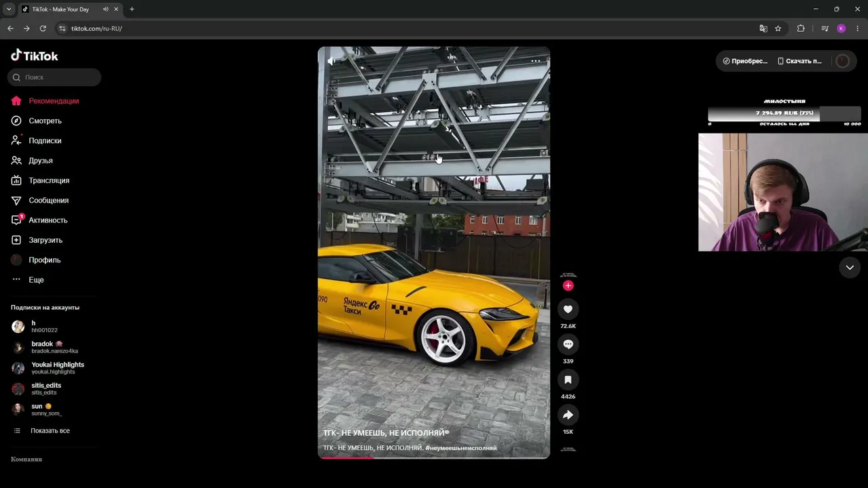The width and height of the screenshot is (868, 488).
Task: Open the Chrome profile avatar
Action: 842,28
